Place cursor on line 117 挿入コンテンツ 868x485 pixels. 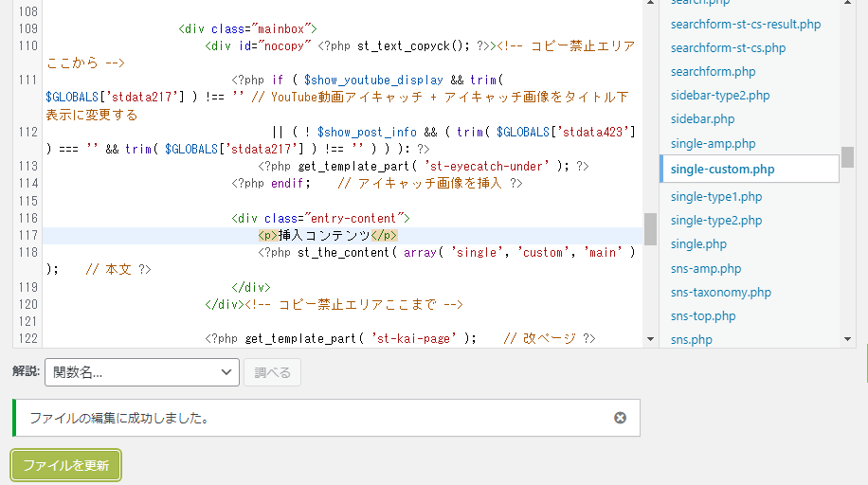coord(324,235)
